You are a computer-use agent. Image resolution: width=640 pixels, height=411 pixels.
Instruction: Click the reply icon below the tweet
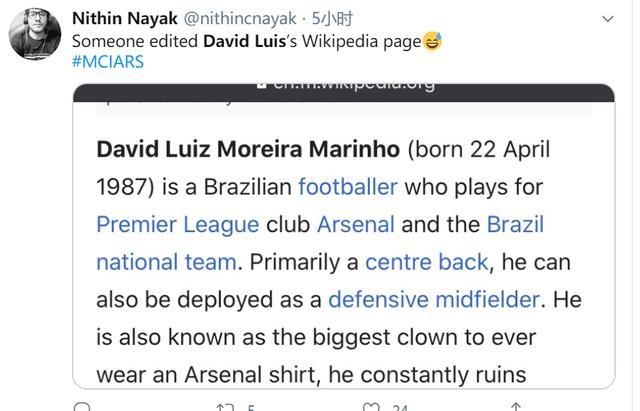83,407
